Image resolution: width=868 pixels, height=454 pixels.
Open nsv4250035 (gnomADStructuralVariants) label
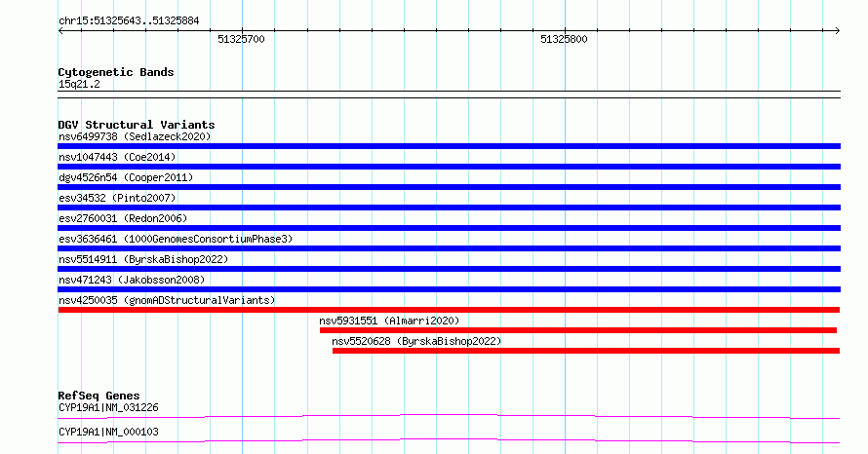pyautogui.click(x=167, y=300)
